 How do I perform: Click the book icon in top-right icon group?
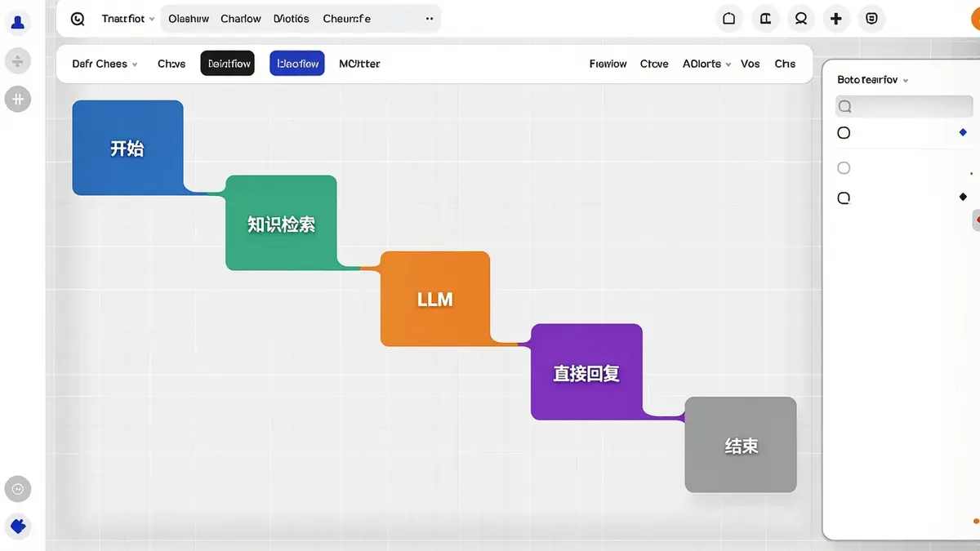click(765, 19)
